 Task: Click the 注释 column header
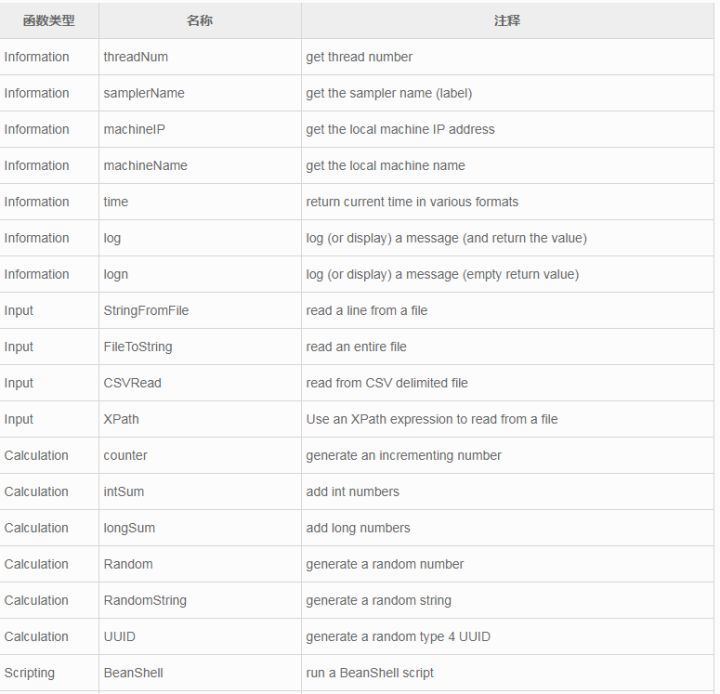(x=507, y=21)
